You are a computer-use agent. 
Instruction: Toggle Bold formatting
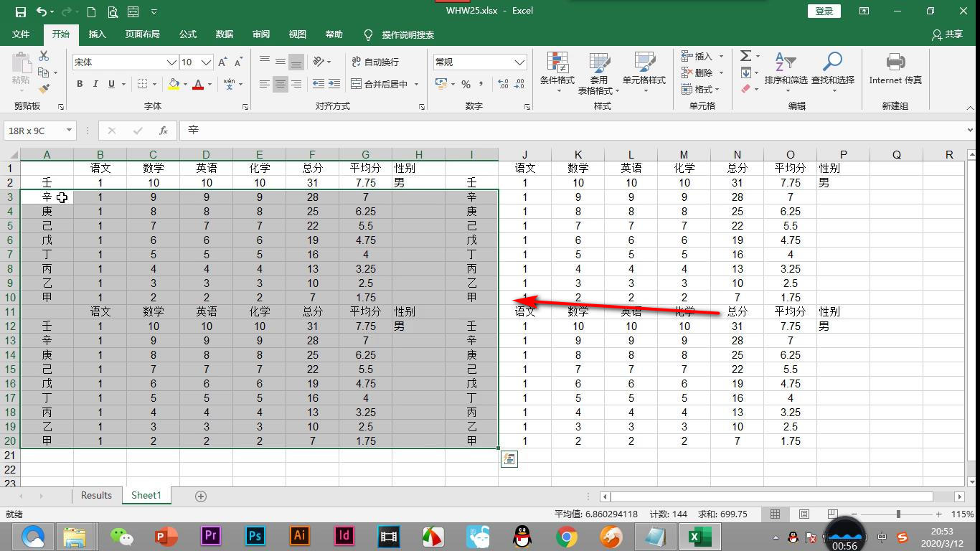(80, 84)
